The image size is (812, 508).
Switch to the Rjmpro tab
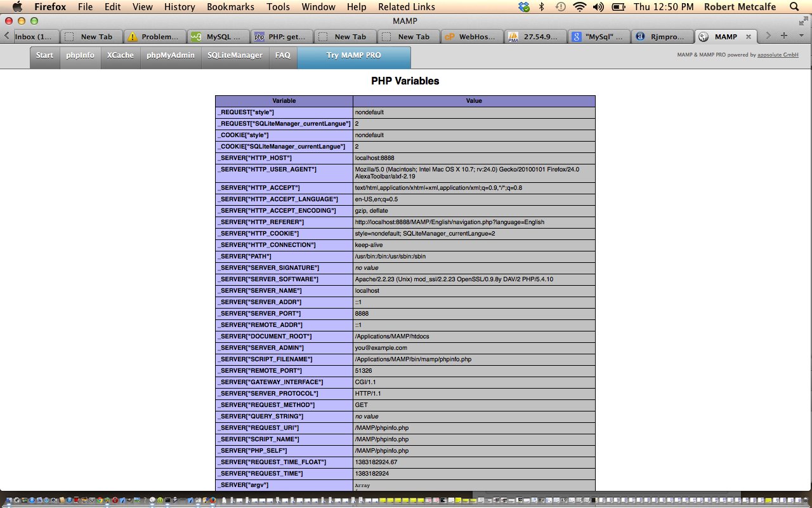pos(662,37)
